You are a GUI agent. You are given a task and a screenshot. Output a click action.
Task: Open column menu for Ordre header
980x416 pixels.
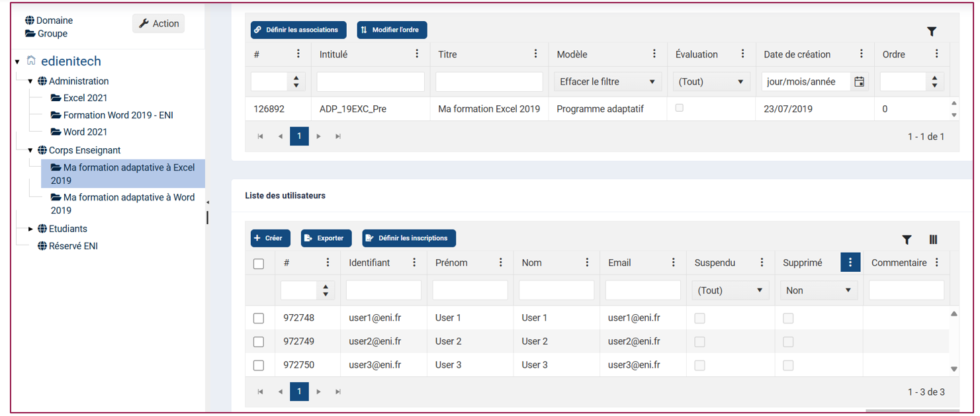(936, 54)
